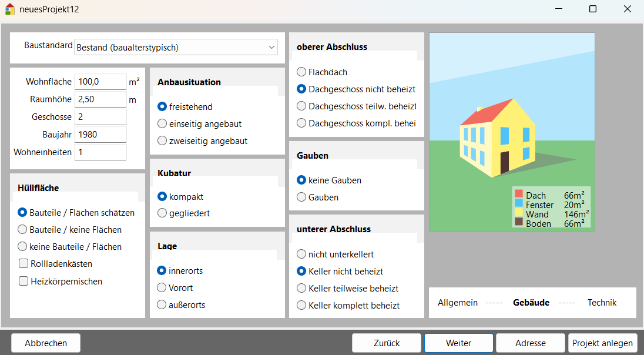Click the Projekt anlegen button
The height and width of the screenshot is (355, 644).
click(603, 343)
